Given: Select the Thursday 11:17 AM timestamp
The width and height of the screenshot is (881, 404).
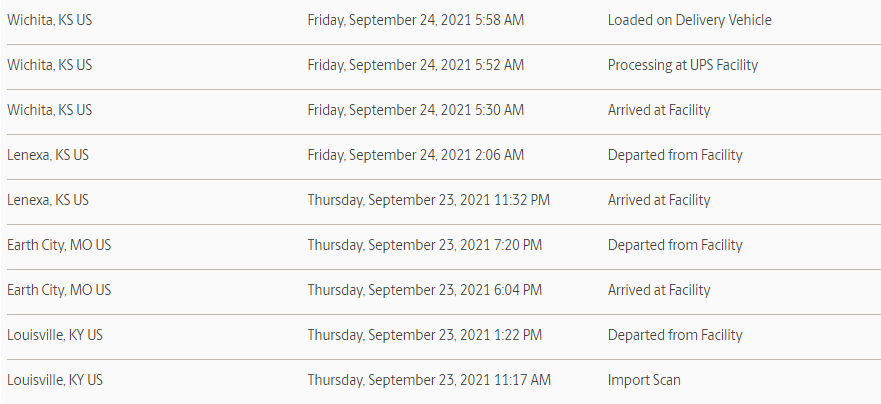Looking at the screenshot, I should pos(429,380).
